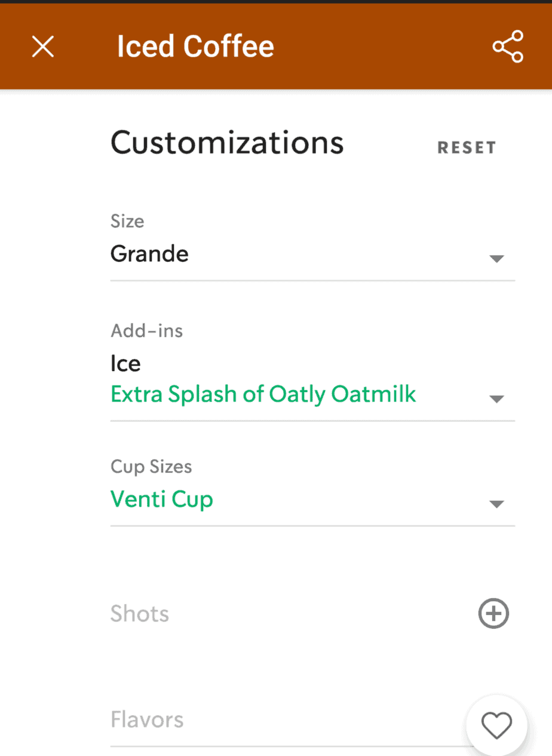Viewport: 552px width, 756px height.
Task: Tap Extra Splash of Oatly Oatmilk
Action: pos(263,394)
